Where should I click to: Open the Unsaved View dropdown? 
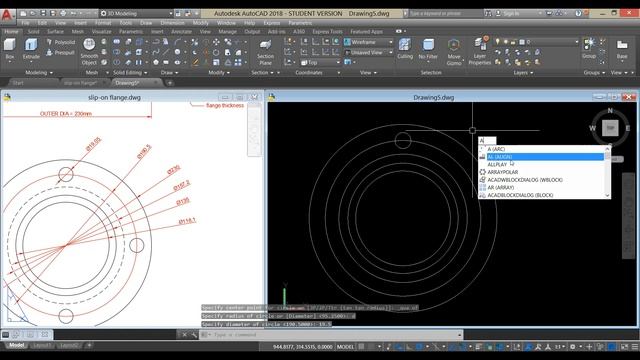tap(368, 53)
